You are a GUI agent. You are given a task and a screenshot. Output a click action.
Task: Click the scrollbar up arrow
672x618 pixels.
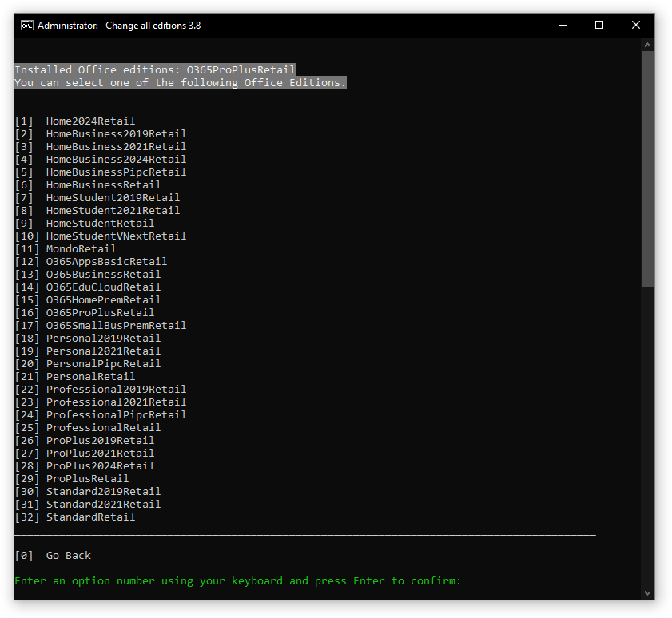647,45
